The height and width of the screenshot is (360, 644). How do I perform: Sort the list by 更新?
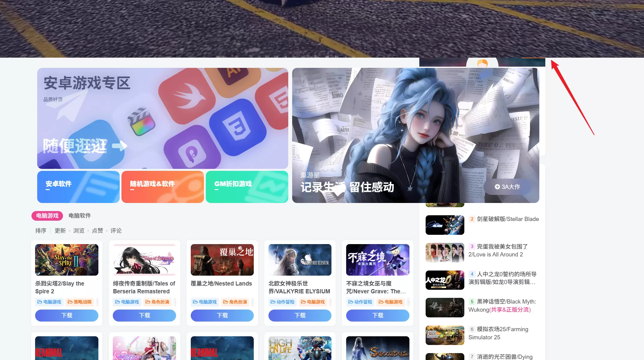pos(60,231)
